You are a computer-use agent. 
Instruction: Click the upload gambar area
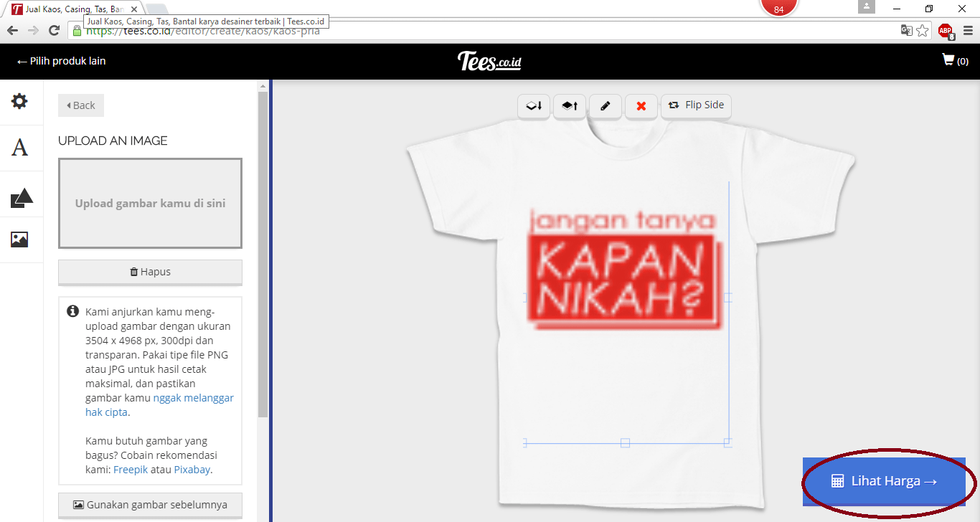tap(150, 203)
